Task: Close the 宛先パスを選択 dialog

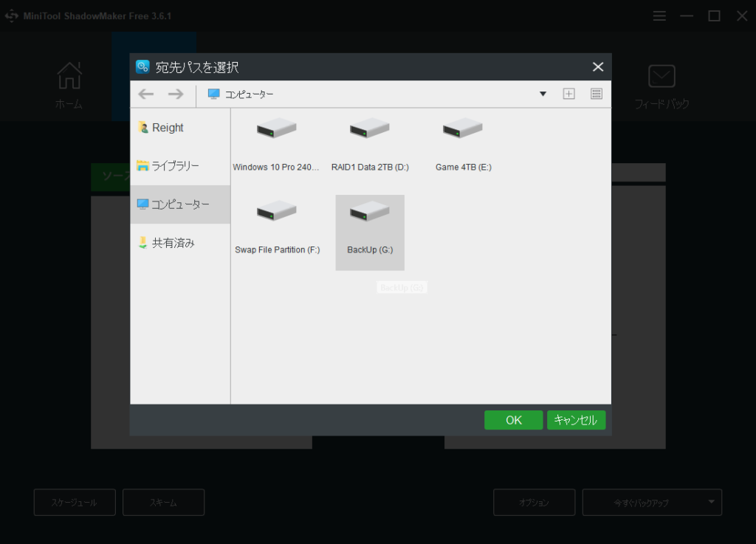Action: coord(598,67)
